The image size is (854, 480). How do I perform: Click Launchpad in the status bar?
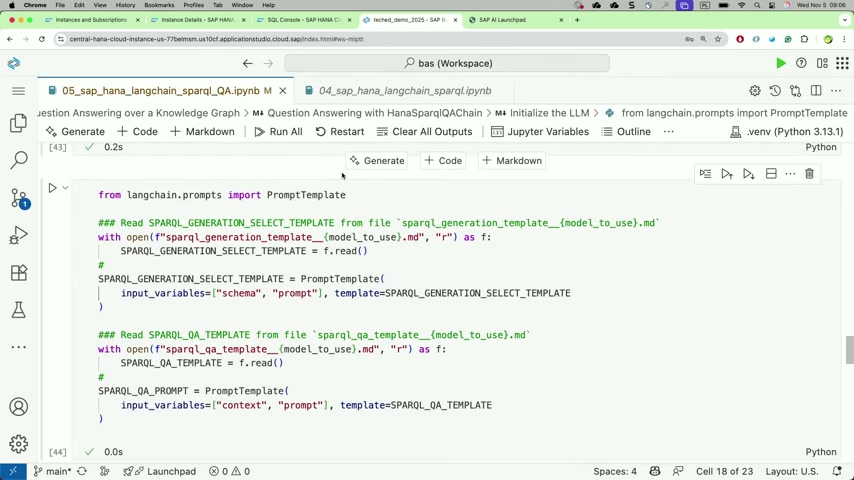pyautogui.click(x=160, y=471)
